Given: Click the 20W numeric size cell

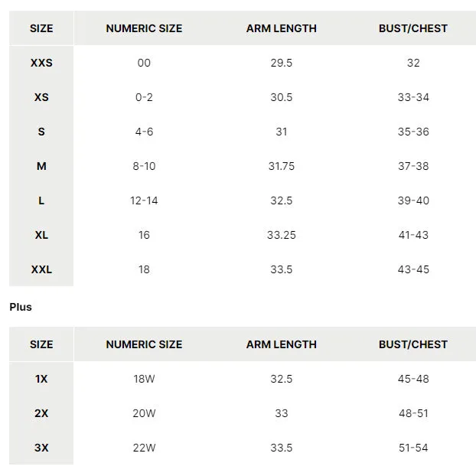Looking at the screenshot, I should pos(144,413).
